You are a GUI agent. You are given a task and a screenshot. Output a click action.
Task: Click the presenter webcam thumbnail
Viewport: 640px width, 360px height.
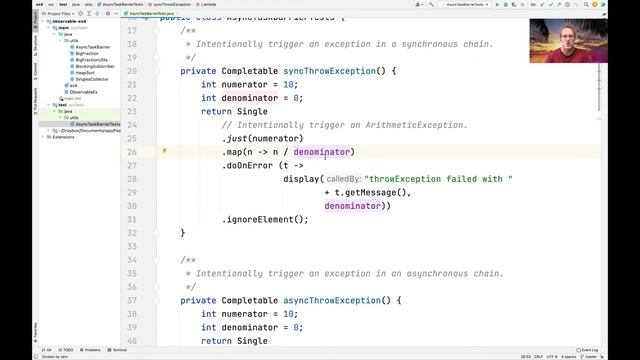click(569, 41)
